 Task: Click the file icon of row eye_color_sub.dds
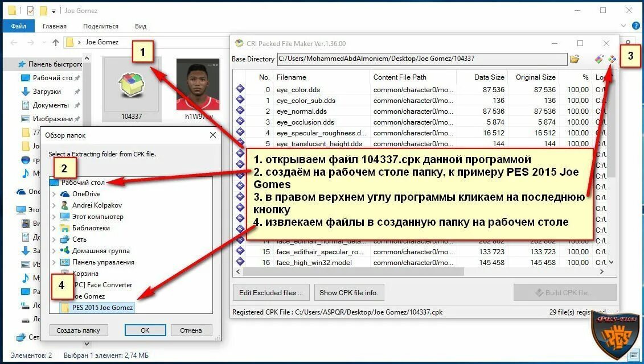point(240,100)
